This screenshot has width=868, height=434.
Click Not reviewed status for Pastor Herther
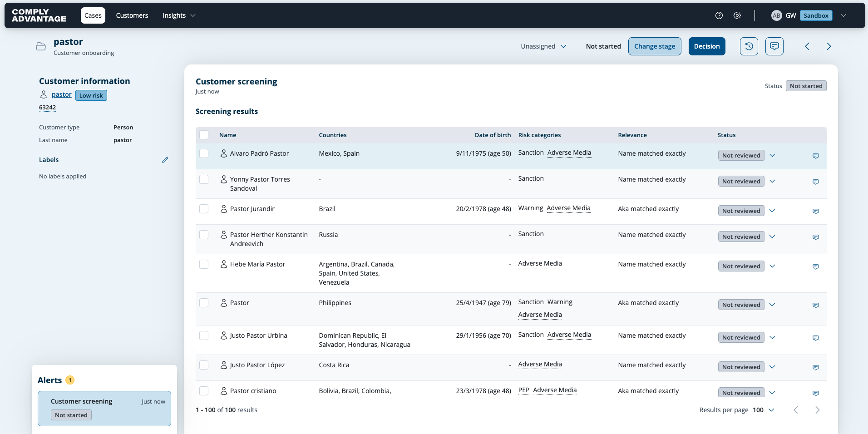click(741, 237)
